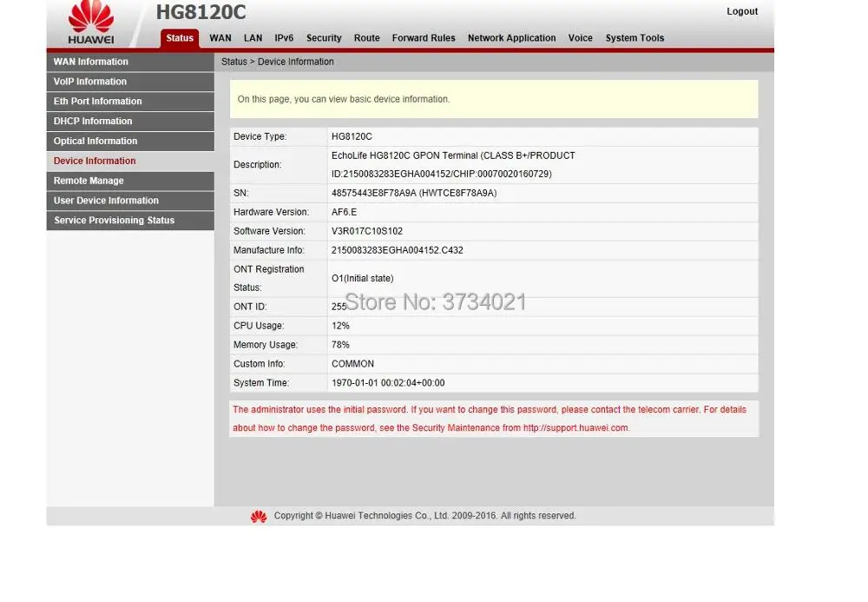Viewport: 868px width, 602px height.
Task: Click the 'Status > Device Information' breadcrumb
Action: click(278, 62)
